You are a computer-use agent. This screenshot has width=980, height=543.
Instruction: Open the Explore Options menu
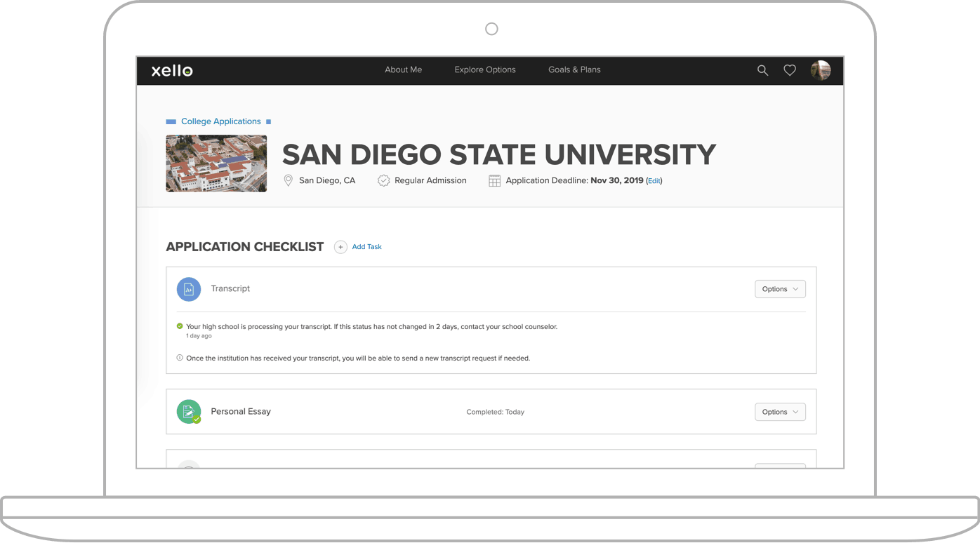click(485, 69)
